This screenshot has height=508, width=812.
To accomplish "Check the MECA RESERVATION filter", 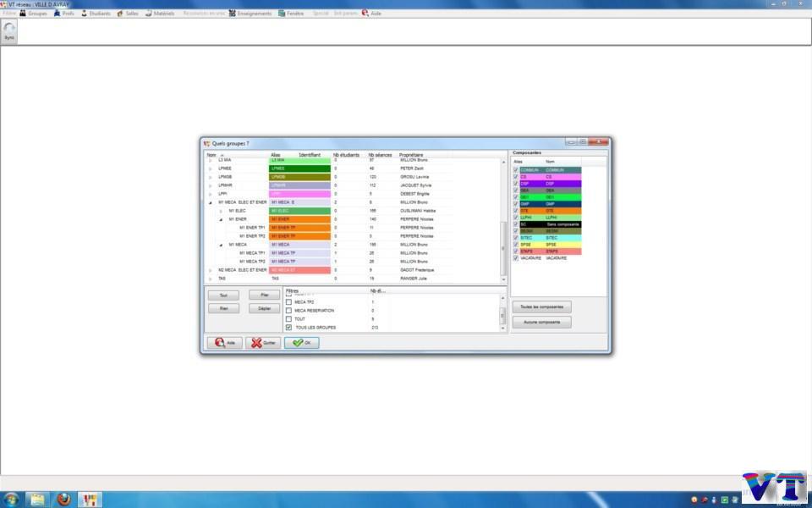I will 288,311.
